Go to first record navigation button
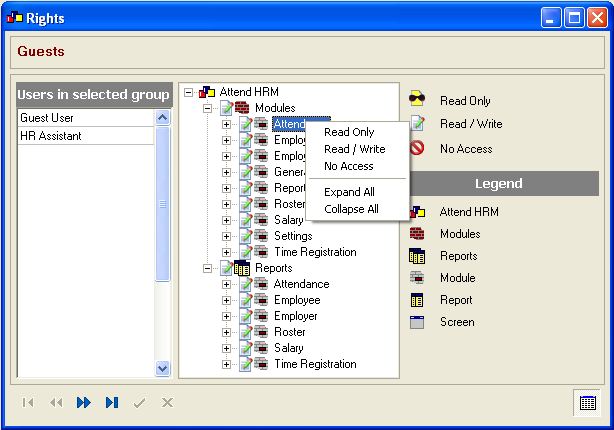614x430 pixels. [x=28, y=403]
